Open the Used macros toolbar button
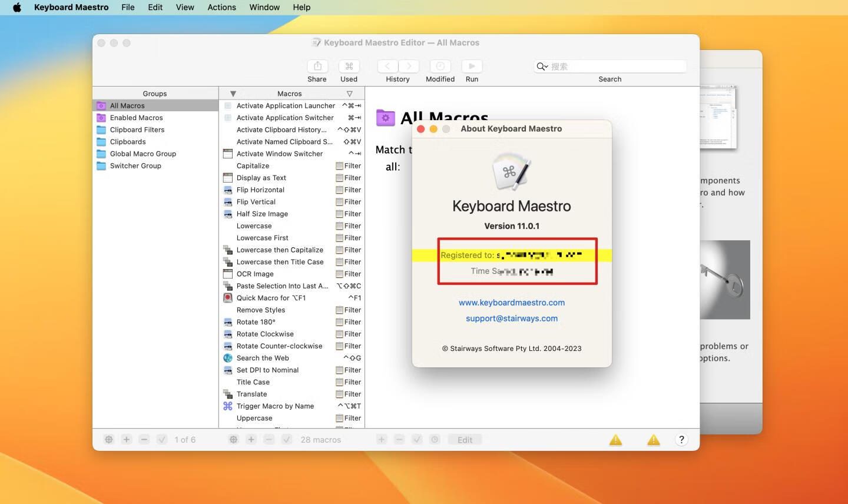The image size is (848, 504). [349, 67]
